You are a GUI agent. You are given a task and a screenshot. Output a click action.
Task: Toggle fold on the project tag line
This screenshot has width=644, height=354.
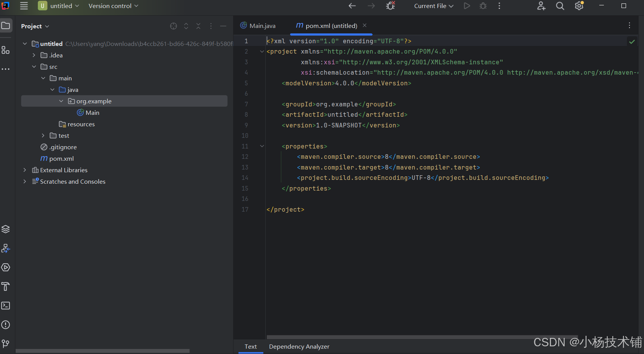pos(262,51)
